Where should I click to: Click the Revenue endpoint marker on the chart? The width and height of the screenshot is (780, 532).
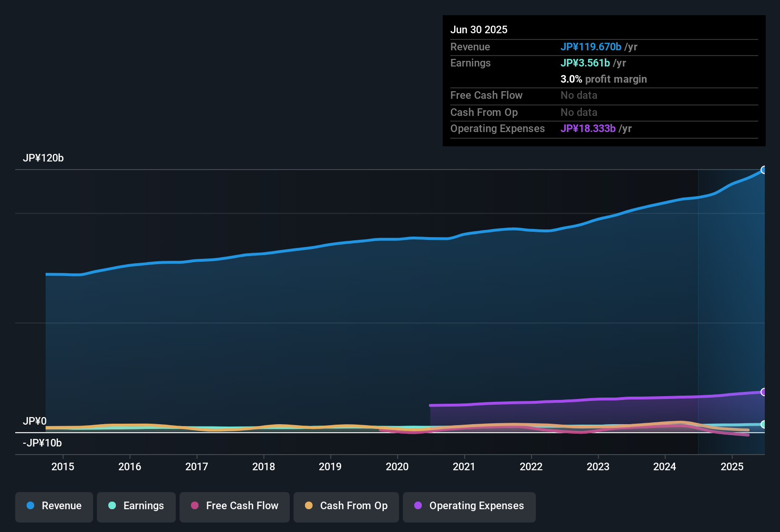(764, 170)
